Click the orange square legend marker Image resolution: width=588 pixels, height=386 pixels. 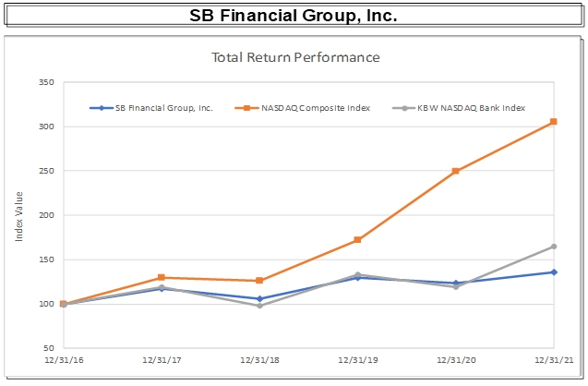point(246,108)
